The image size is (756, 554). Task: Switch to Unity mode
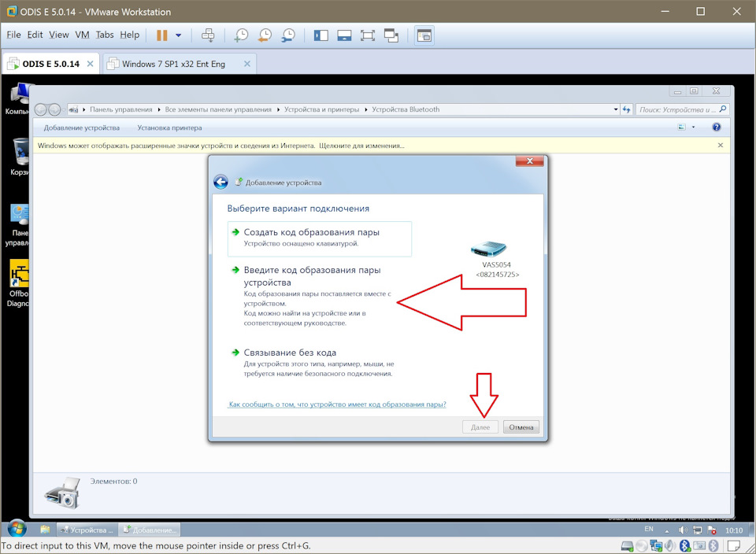click(x=391, y=35)
